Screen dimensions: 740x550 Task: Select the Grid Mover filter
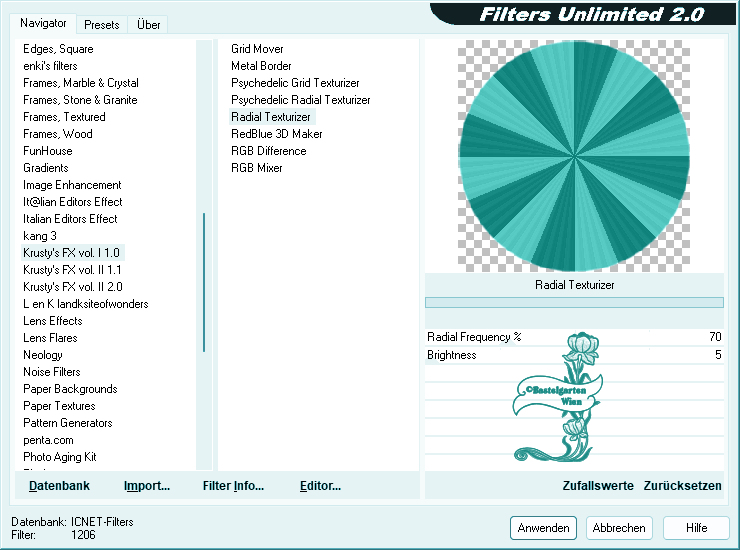point(257,49)
